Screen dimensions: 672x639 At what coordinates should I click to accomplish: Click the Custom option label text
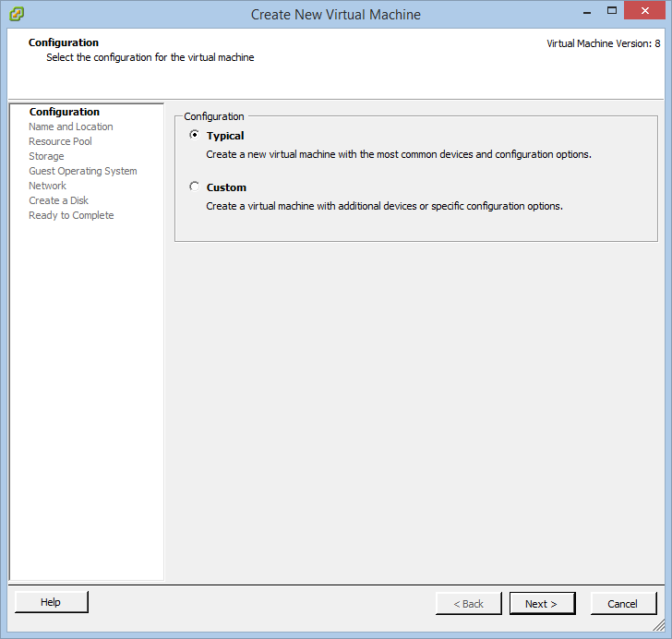(226, 187)
